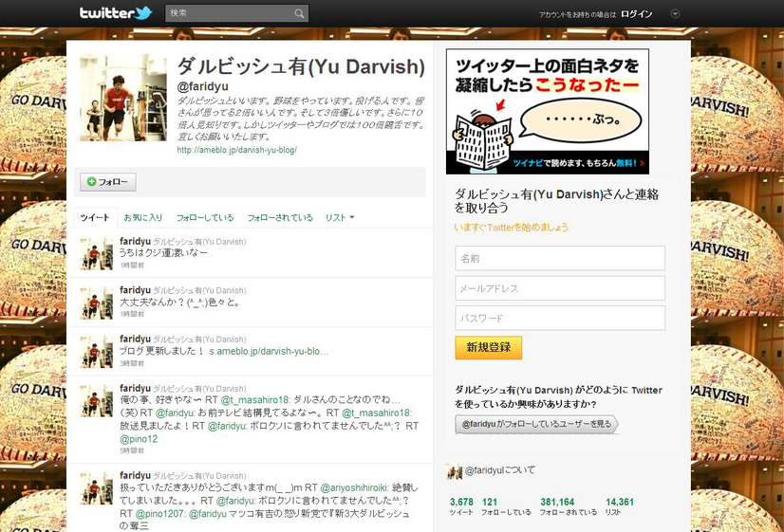The height and width of the screenshot is (532, 784).
Task: Switch to the お気に入り tab
Action: 143,218
